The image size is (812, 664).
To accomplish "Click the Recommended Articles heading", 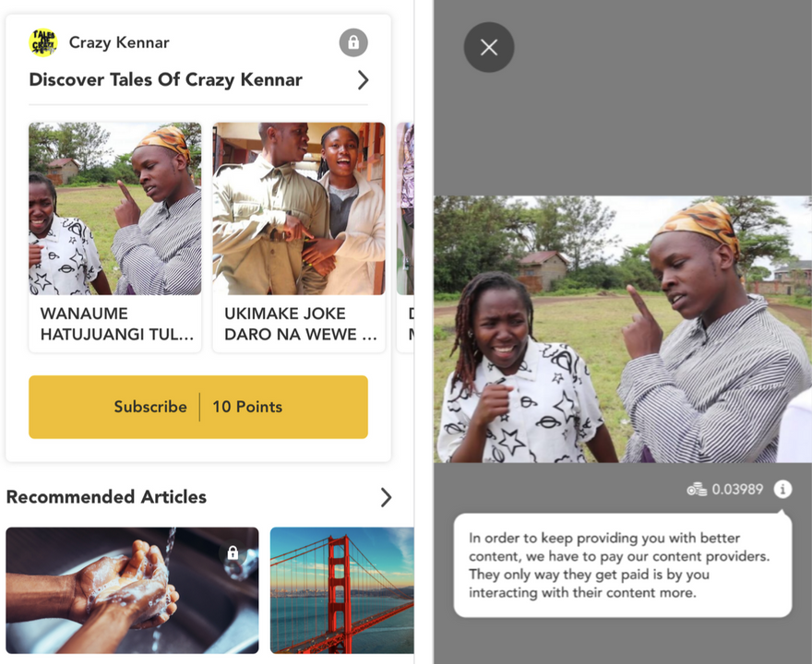I will tap(106, 497).
